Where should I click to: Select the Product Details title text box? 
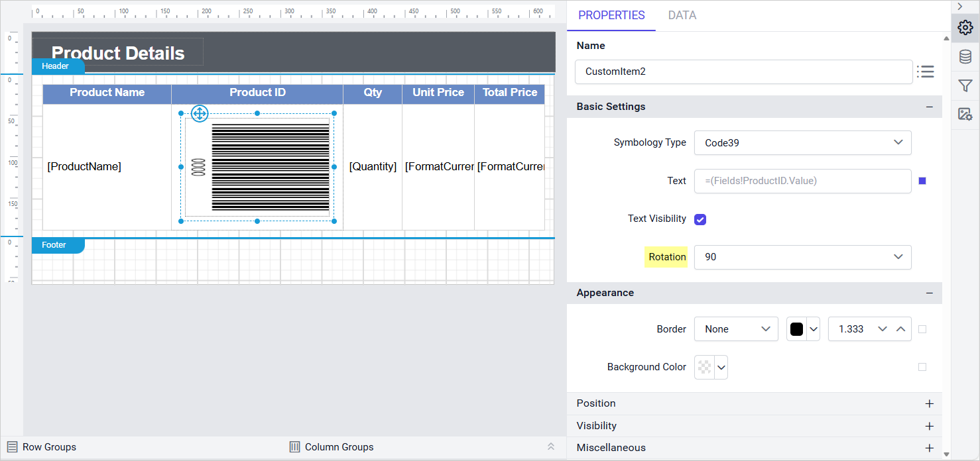[118, 53]
